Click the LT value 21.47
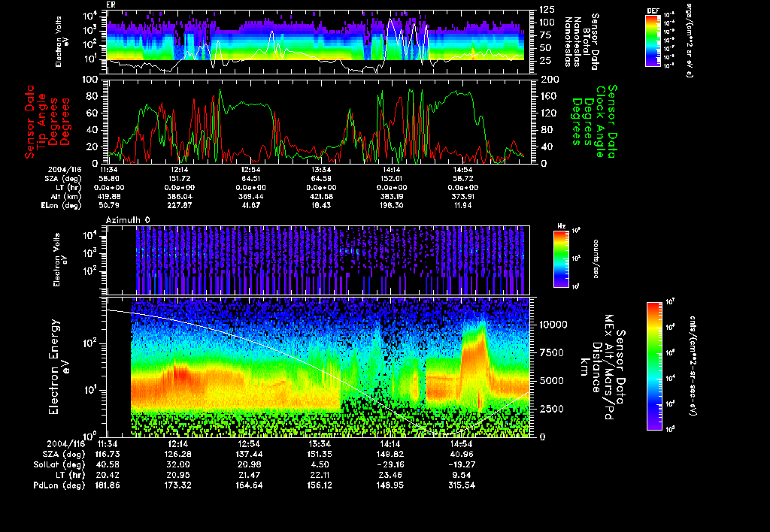 coord(250,475)
